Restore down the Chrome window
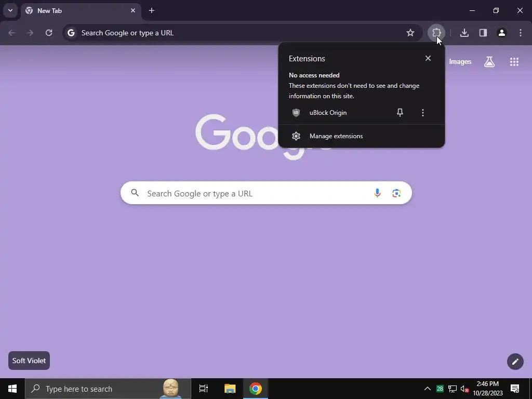Screen dimensions: 532x399 [x=496, y=10]
